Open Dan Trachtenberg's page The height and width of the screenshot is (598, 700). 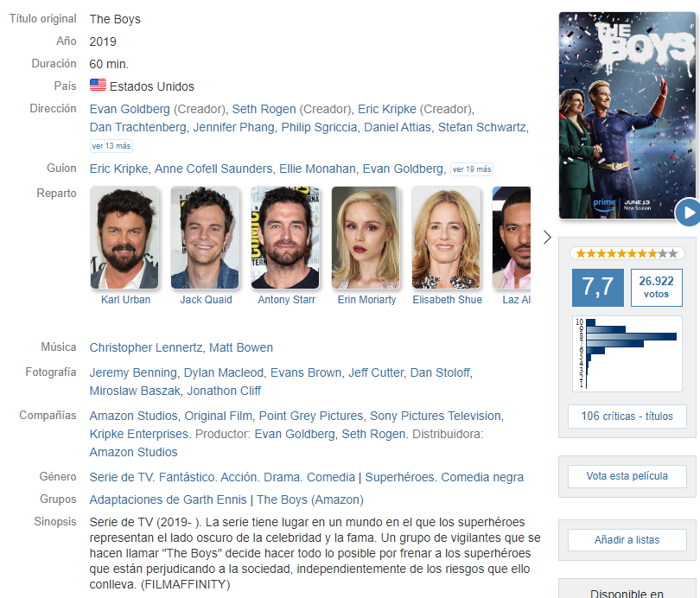[138, 128]
